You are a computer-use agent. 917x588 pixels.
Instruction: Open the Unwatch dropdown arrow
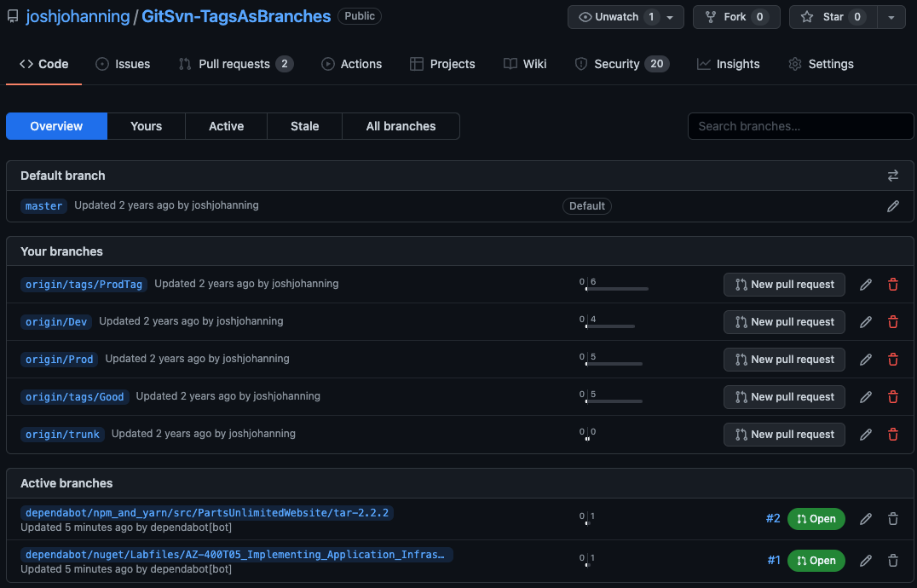(x=670, y=17)
